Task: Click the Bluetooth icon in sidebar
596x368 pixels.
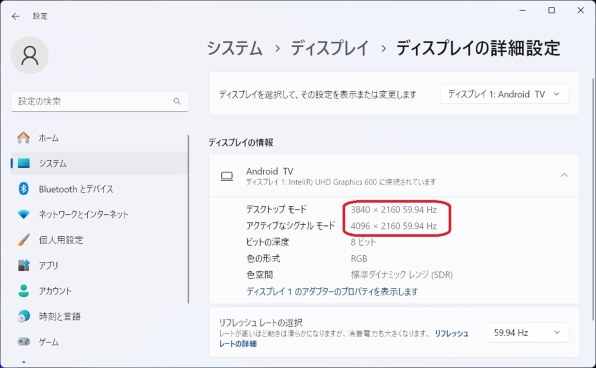Action: tap(24, 189)
